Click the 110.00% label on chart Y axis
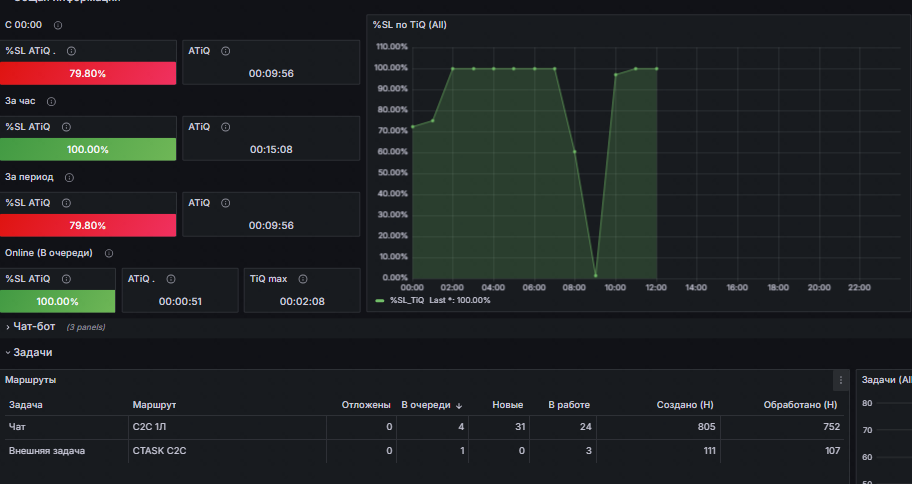Image resolution: width=912 pixels, height=484 pixels. pyautogui.click(x=392, y=47)
